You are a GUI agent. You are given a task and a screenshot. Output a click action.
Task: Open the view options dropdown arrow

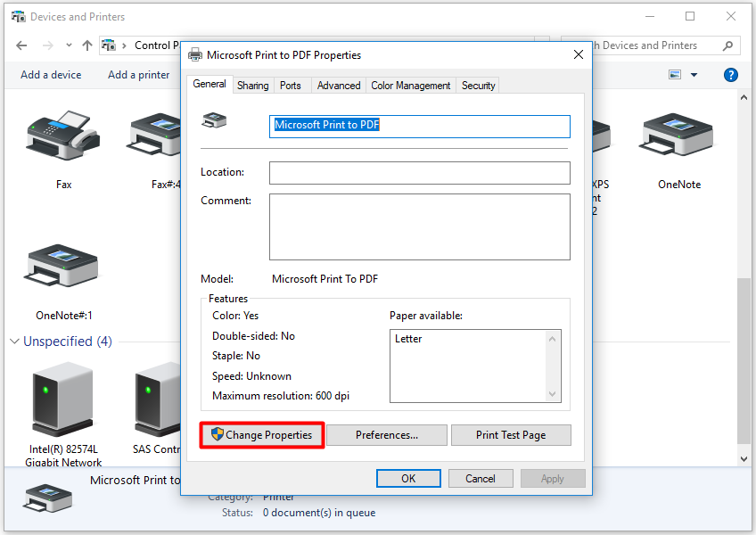pyautogui.click(x=694, y=75)
